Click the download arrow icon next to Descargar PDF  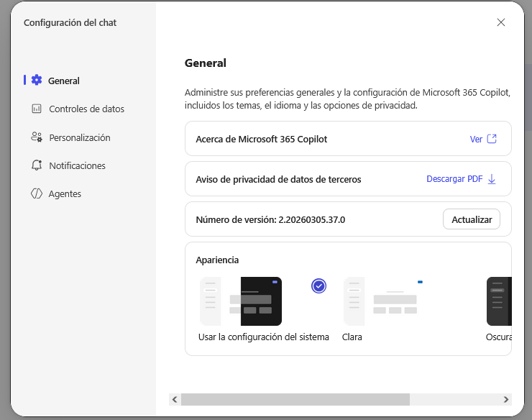point(492,179)
